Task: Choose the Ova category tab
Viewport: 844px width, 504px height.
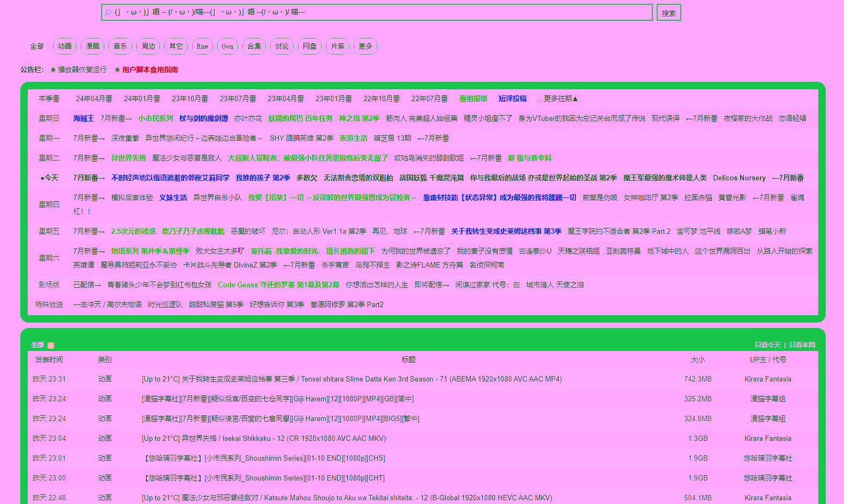Action: 227,47
